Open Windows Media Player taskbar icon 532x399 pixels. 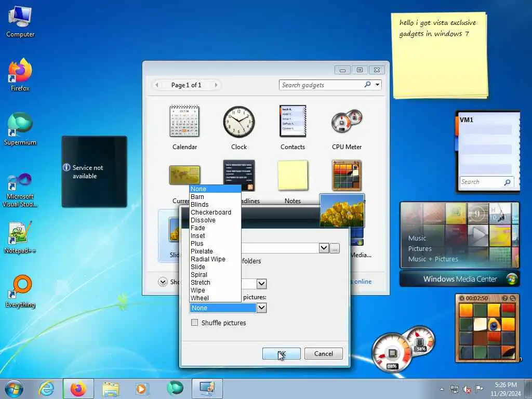[x=141, y=389]
